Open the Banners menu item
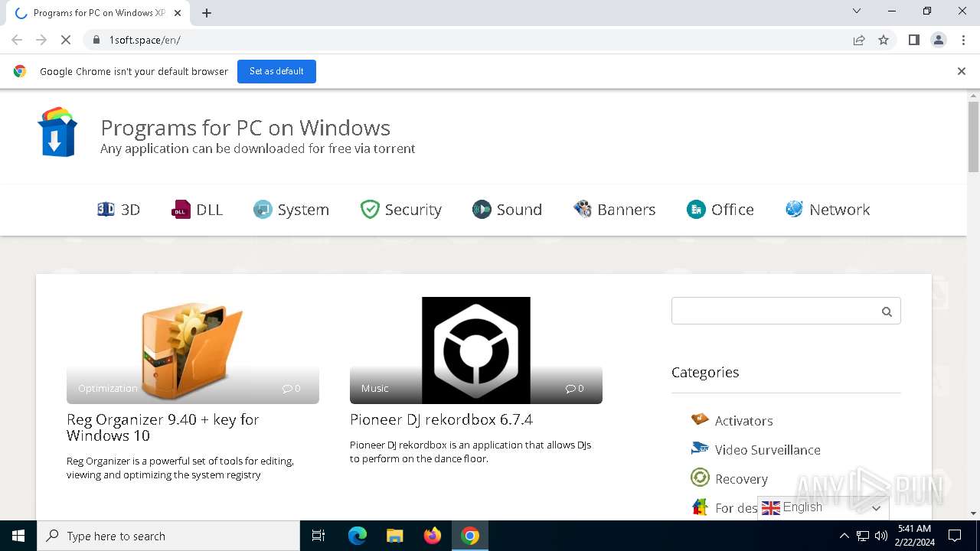Image resolution: width=980 pixels, height=551 pixels. [x=615, y=210]
